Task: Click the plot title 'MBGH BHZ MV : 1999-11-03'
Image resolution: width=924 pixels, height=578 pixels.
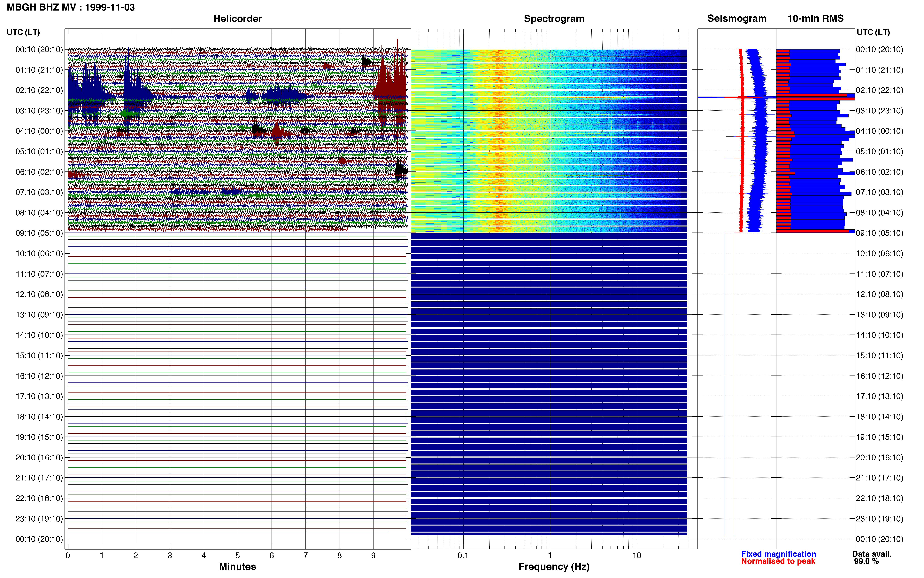Action: 71,7
